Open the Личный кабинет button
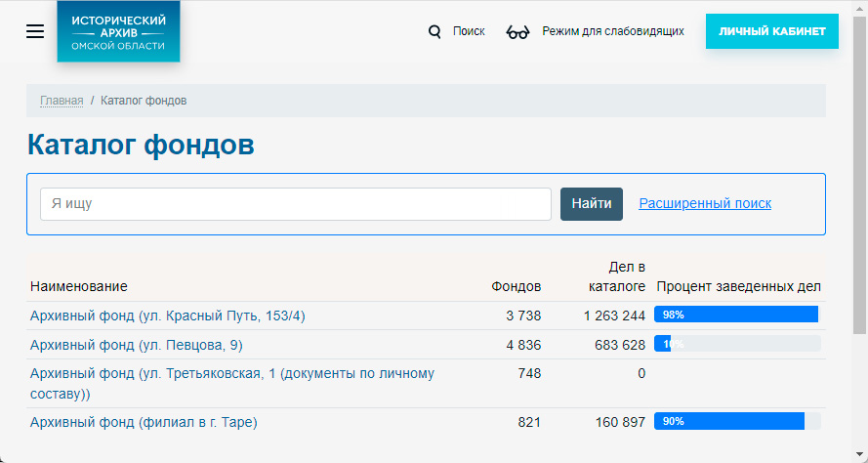 pos(771,31)
